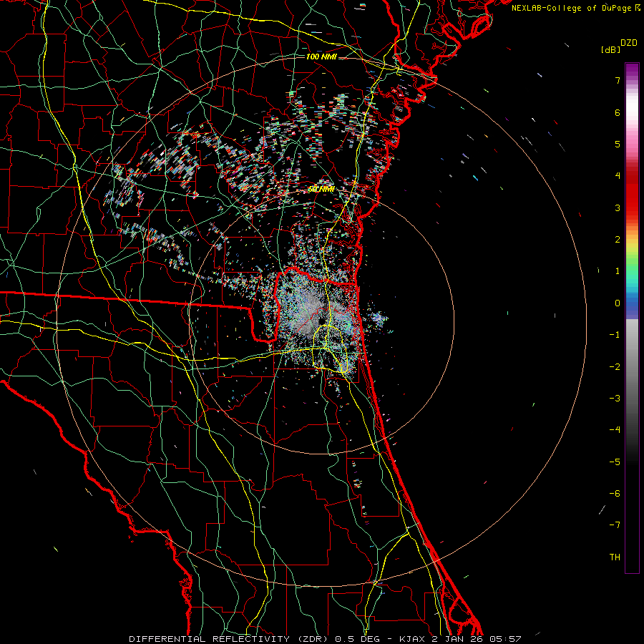Click the [dB] unit label
The width and height of the screenshot is (644, 644).
pyautogui.click(x=610, y=49)
